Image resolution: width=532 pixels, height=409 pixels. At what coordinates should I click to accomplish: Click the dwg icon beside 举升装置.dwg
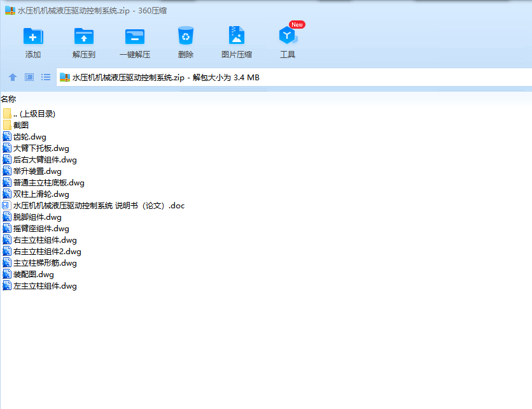pyautogui.click(x=7, y=171)
